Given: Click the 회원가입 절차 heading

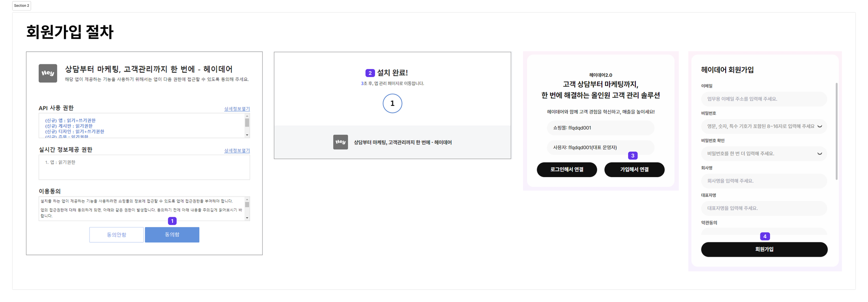Looking at the screenshot, I should coord(70,32).
